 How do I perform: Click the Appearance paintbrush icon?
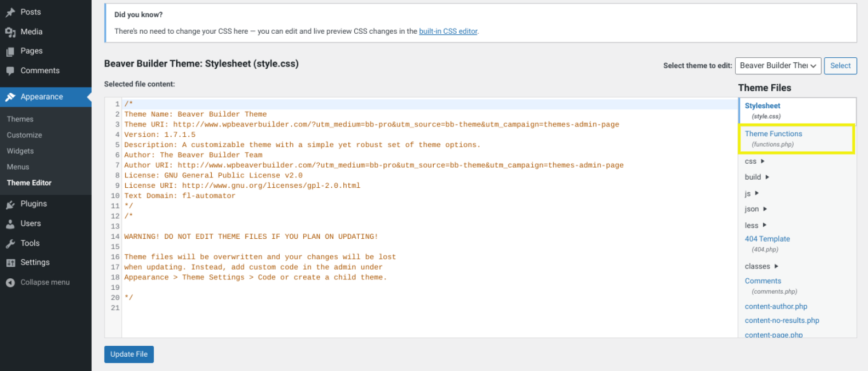(x=11, y=97)
